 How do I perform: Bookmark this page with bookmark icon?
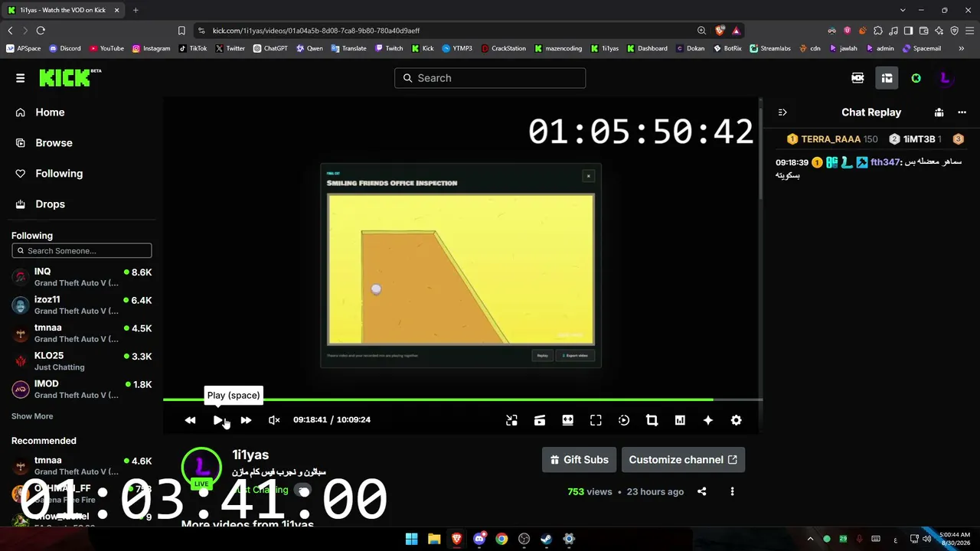click(181, 31)
